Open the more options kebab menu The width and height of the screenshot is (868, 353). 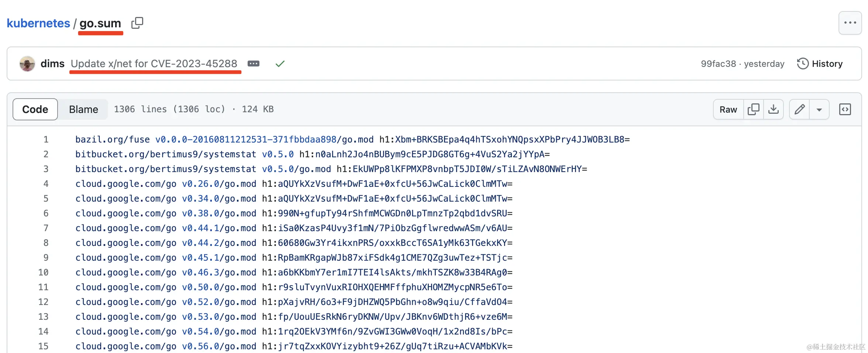pos(850,23)
